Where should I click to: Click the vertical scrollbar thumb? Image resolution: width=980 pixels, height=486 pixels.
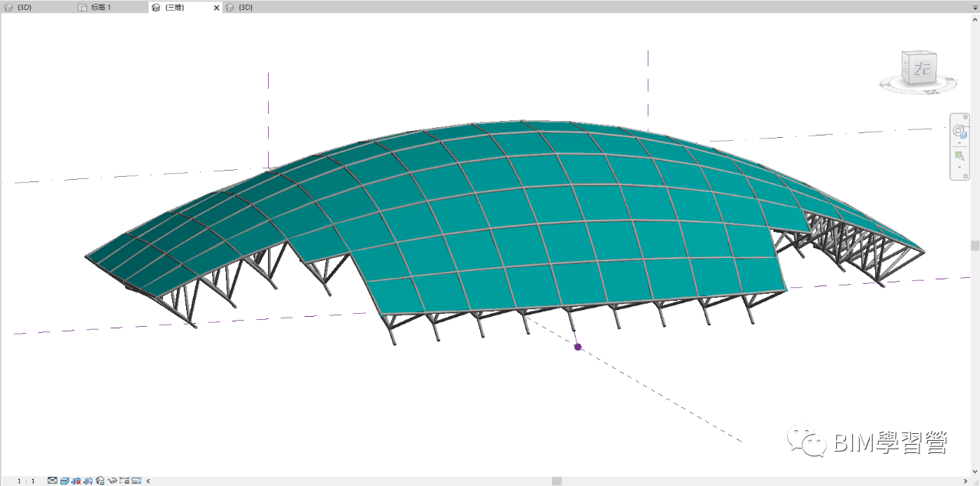(x=975, y=246)
